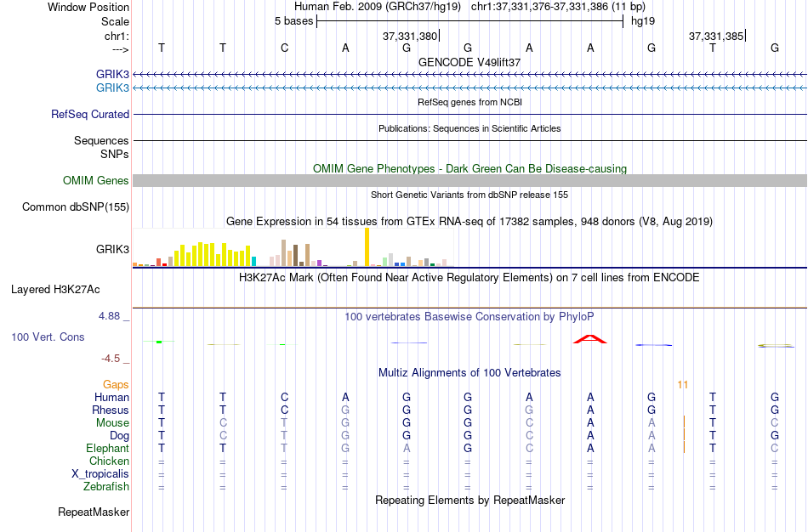Click the red A conservation logo
The width and height of the screenshot is (808, 532).
pos(590,339)
